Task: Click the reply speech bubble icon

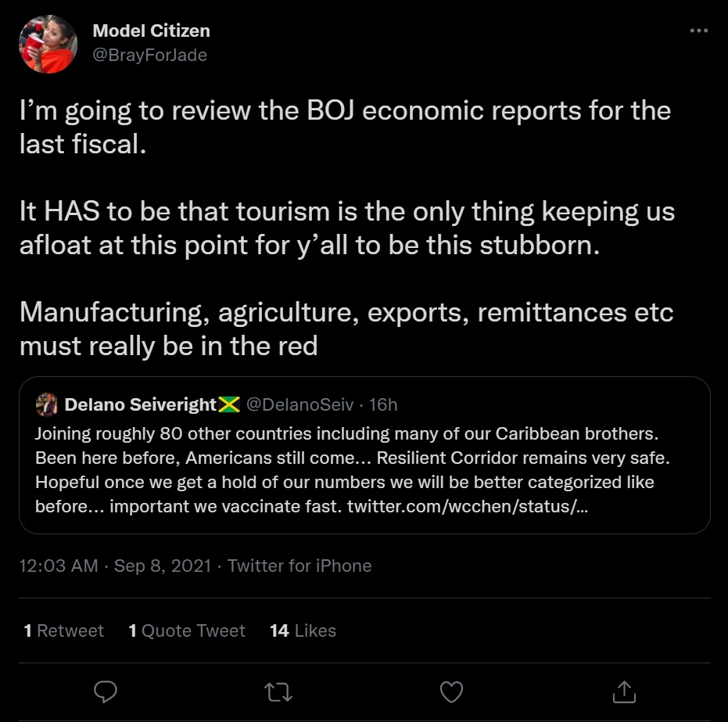Action: pos(106,691)
